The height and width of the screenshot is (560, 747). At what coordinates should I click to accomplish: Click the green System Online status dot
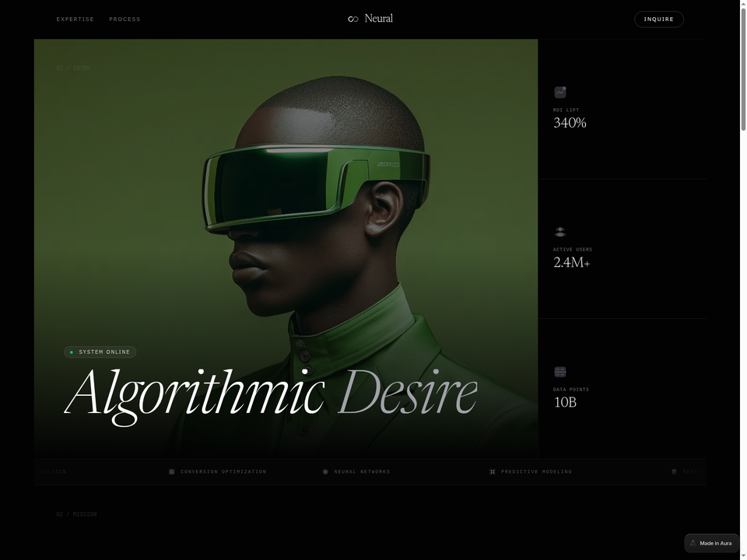pyautogui.click(x=72, y=352)
